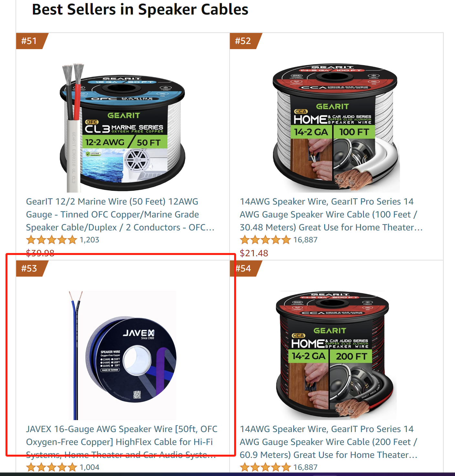Open the 16,887 reviews under item #54
455x476 pixels.
(x=305, y=468)
